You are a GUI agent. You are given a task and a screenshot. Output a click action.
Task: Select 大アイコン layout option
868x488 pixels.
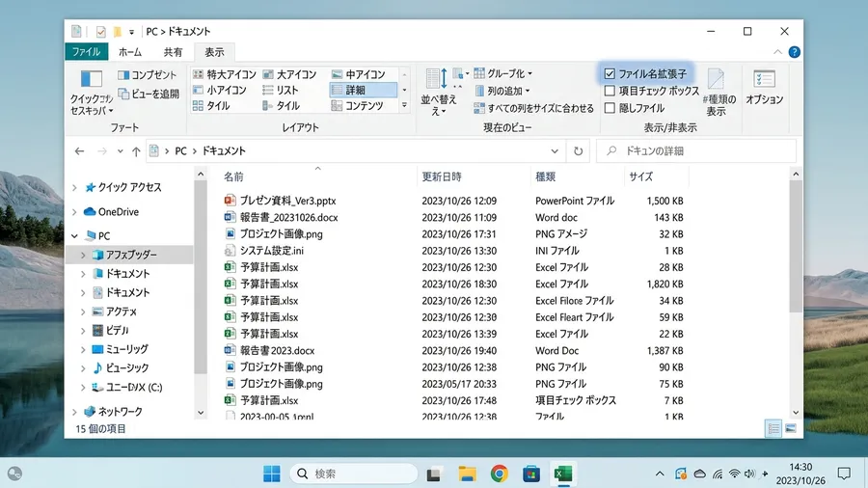click(289, 74)
